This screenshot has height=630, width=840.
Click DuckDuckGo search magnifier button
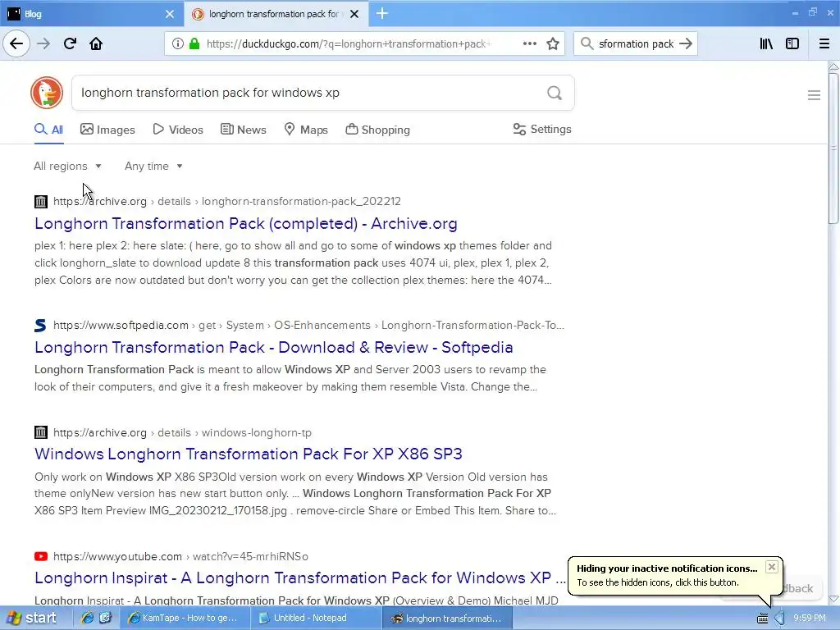[x=555, y=94]
